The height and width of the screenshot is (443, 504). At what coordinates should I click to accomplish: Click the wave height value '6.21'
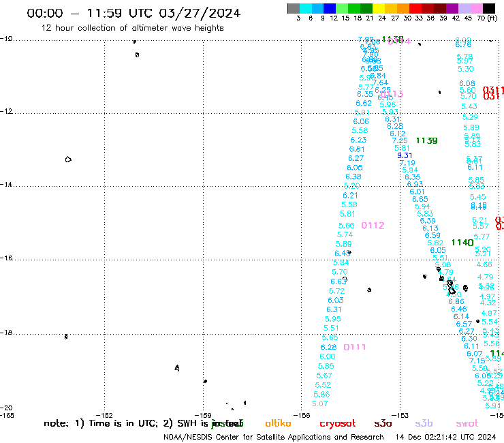[350, 196]
